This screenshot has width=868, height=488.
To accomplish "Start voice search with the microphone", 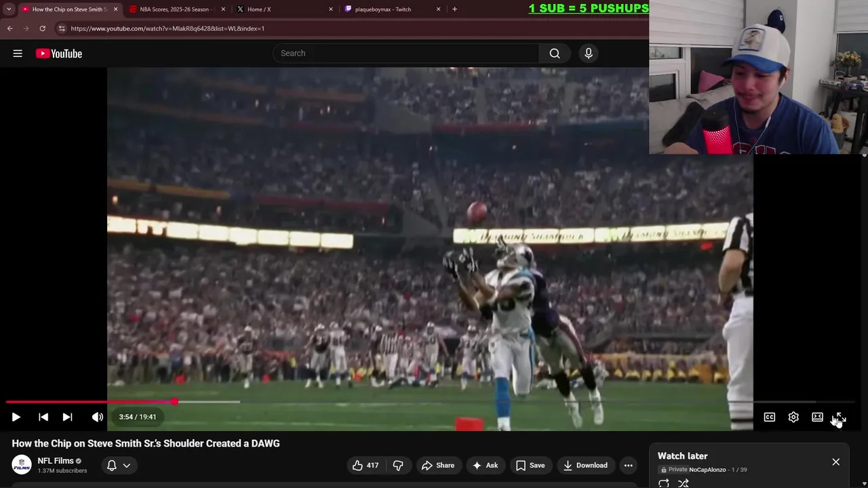I will (x=589, y=54).
